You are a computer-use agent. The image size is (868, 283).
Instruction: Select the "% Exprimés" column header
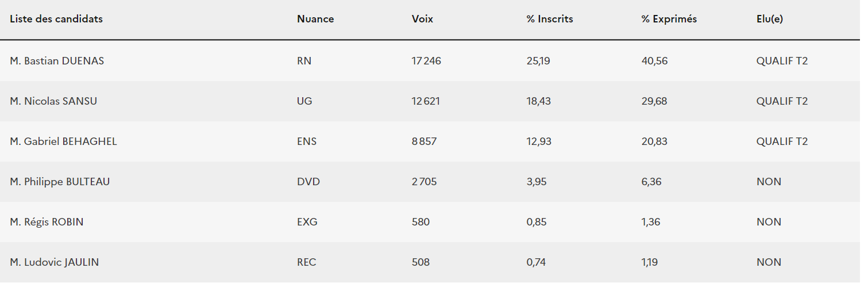(x=669, y=19)
